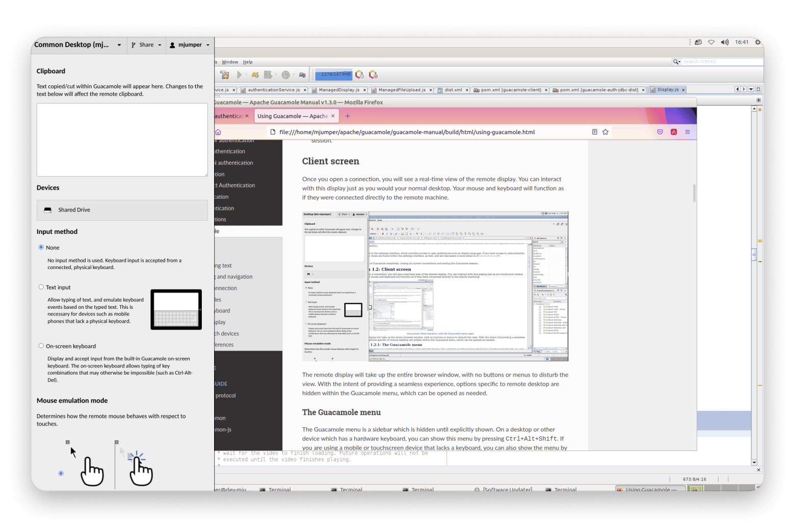The width and height of the screenshot is (795, 532).
Task: Click the Clean and Build hammer icon
Action: click(x=224, y=75)
